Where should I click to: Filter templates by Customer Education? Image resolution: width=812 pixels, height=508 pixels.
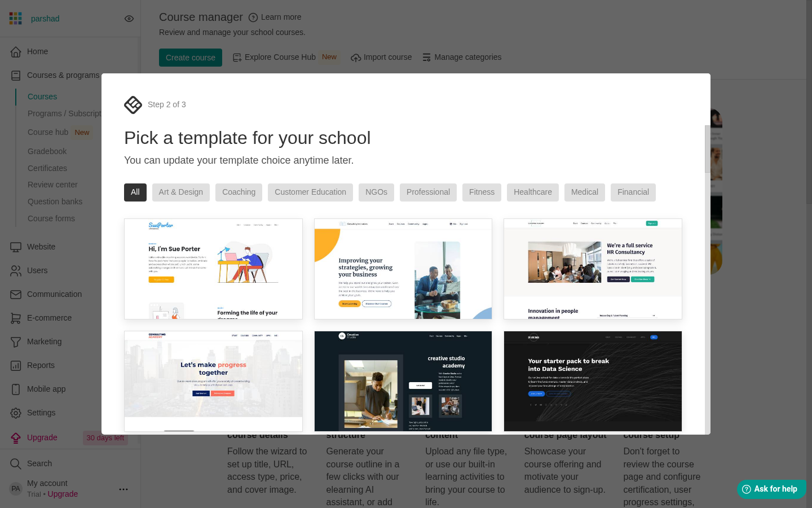[x=311, y=192]
